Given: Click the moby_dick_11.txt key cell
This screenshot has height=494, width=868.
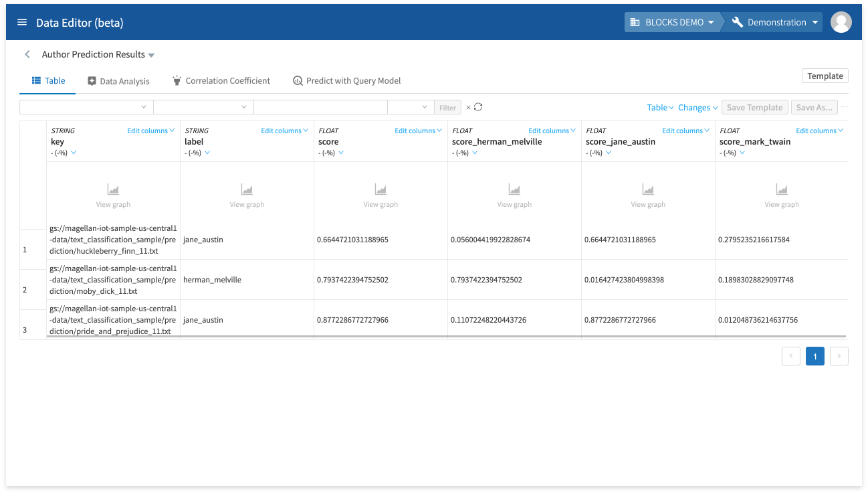Looking at the screenshot, I should click(113, 280).
